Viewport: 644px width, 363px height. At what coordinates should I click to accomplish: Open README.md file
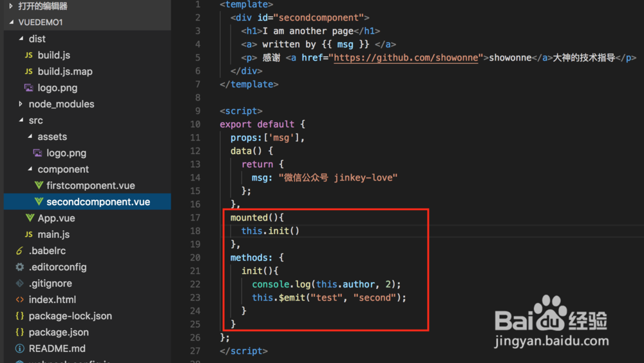pos(57,349)
